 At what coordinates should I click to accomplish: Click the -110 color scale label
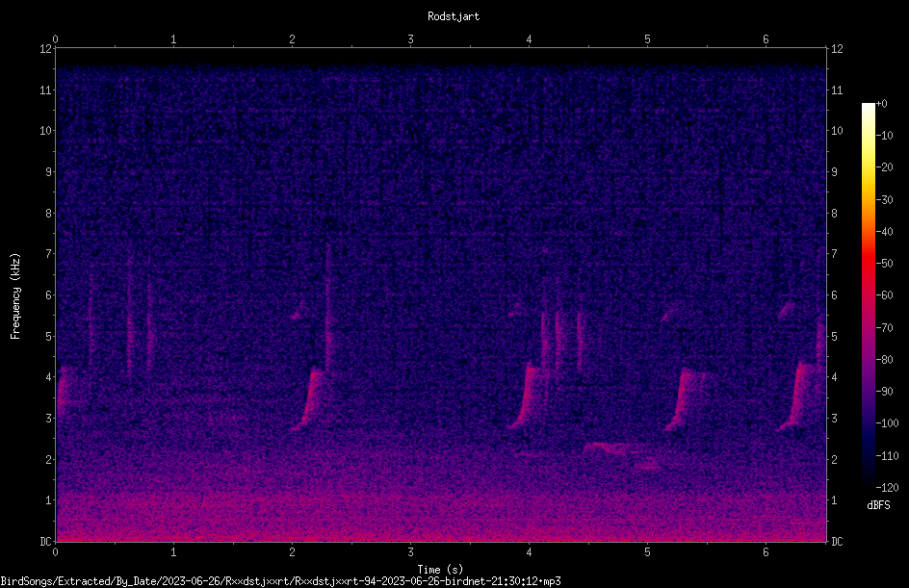[887, 456]
